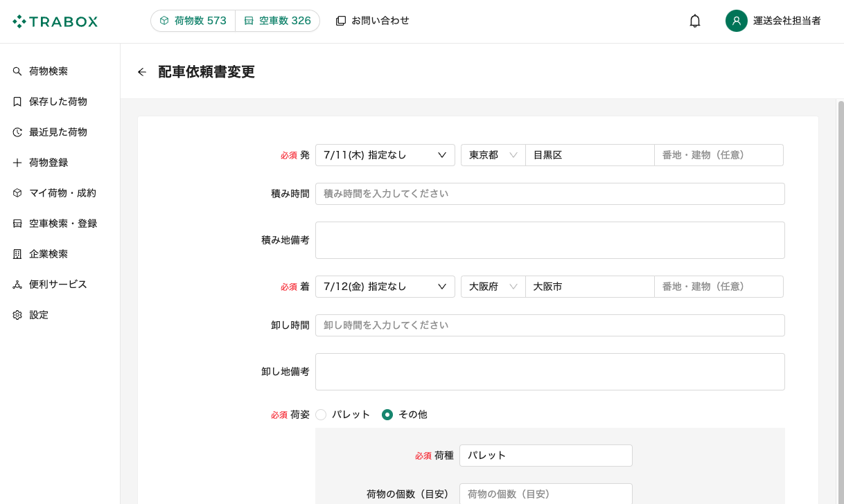Click the 積み時間 input field
The width and height of the screenshot is (844, 504).
(x=550, y=194)
